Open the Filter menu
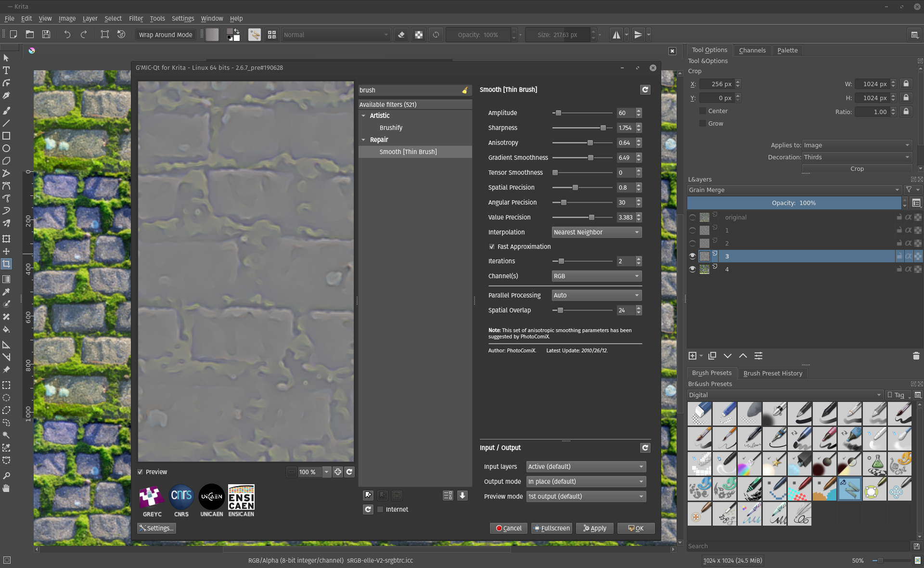This screenshot has width=924, height=568. tap(136, 18)
